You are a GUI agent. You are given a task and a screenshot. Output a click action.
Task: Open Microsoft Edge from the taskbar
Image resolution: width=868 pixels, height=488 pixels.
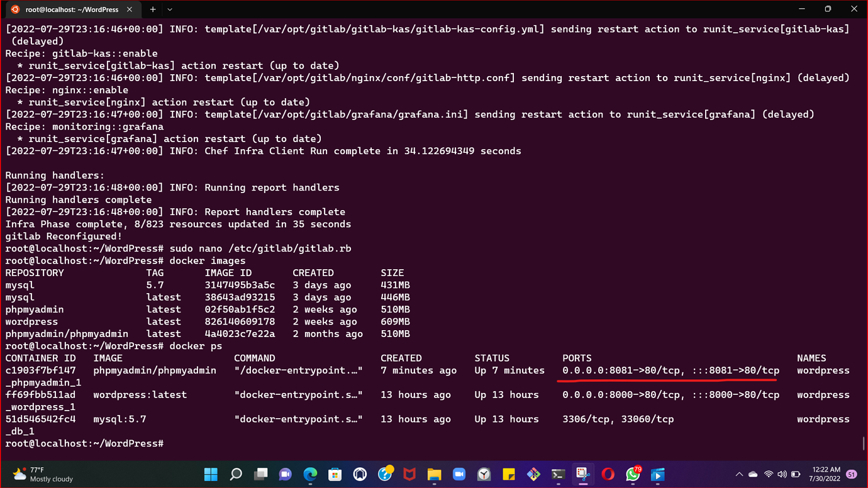310,475
